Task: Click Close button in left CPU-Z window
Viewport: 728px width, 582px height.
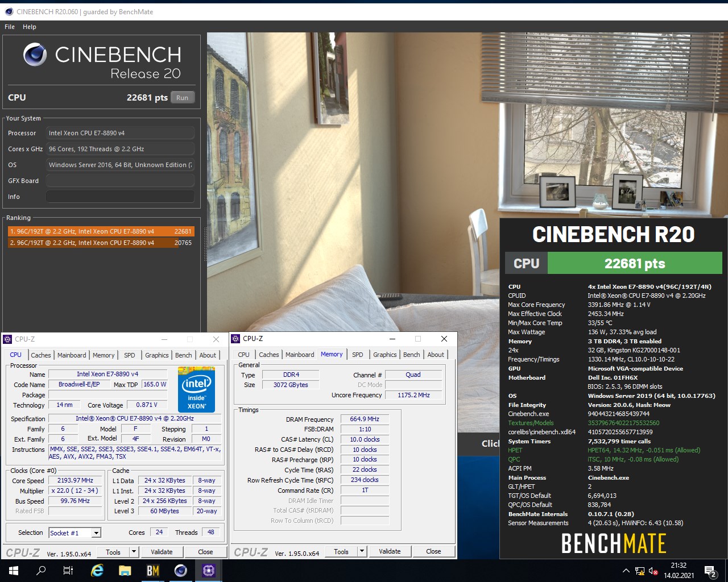Action: coord(205,552)
